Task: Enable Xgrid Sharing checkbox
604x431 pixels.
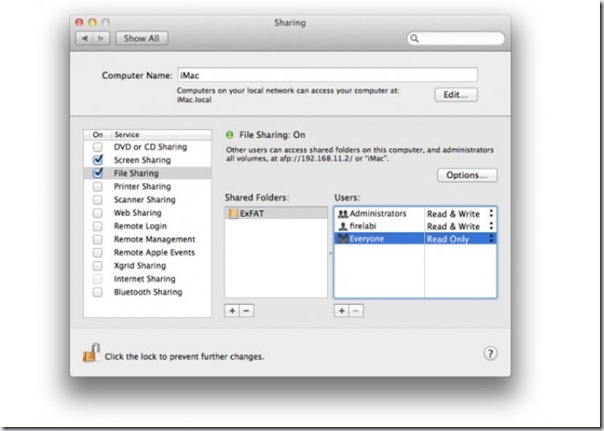Action: pos(98,265)
